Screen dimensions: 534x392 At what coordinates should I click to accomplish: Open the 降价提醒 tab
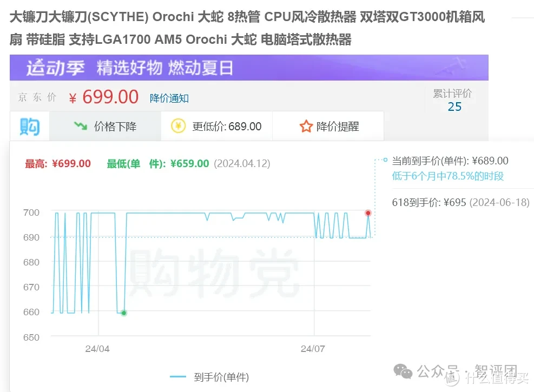click(328, 126)
